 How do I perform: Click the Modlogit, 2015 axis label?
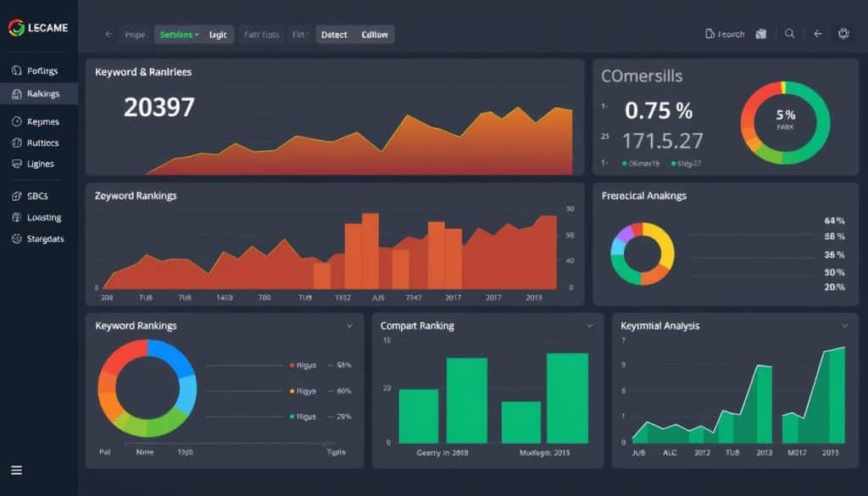point(545,453)
